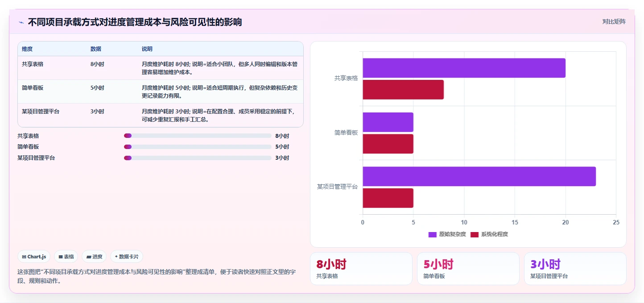
Task: Click the red 系统化程度 legend swatch
Action: [x=475, y=234]
